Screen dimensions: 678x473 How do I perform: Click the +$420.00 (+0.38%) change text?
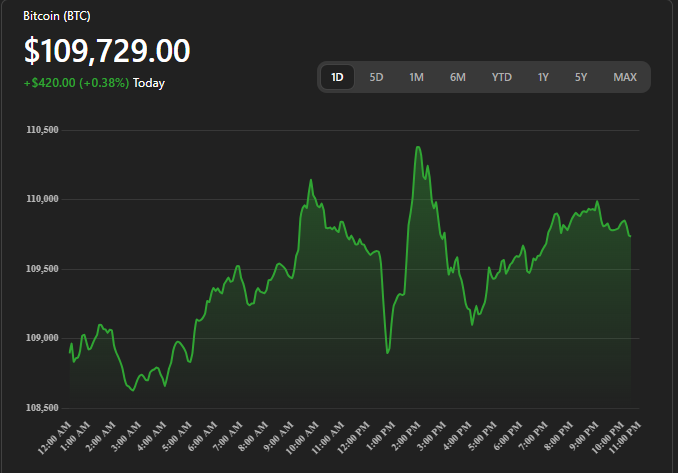76,83
